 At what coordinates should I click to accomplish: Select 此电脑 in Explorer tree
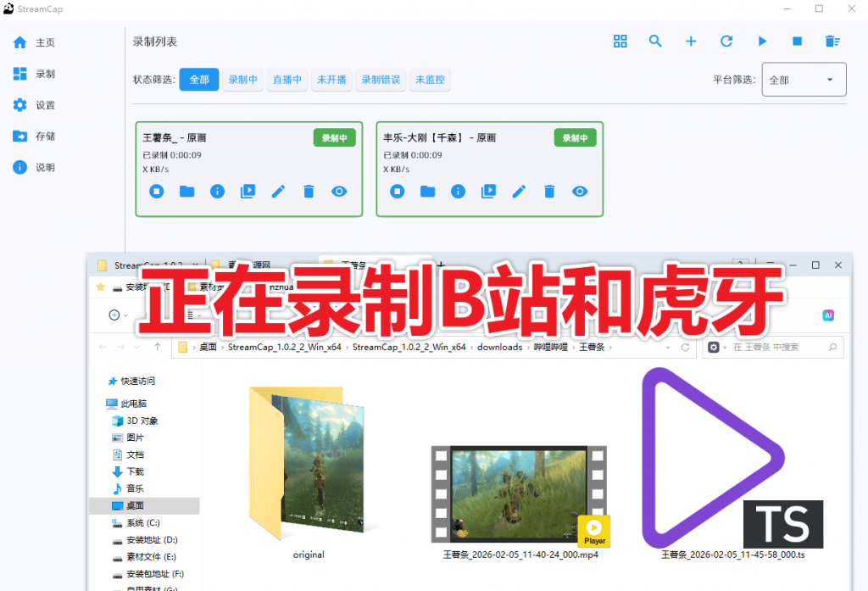(x=127, y=404)
